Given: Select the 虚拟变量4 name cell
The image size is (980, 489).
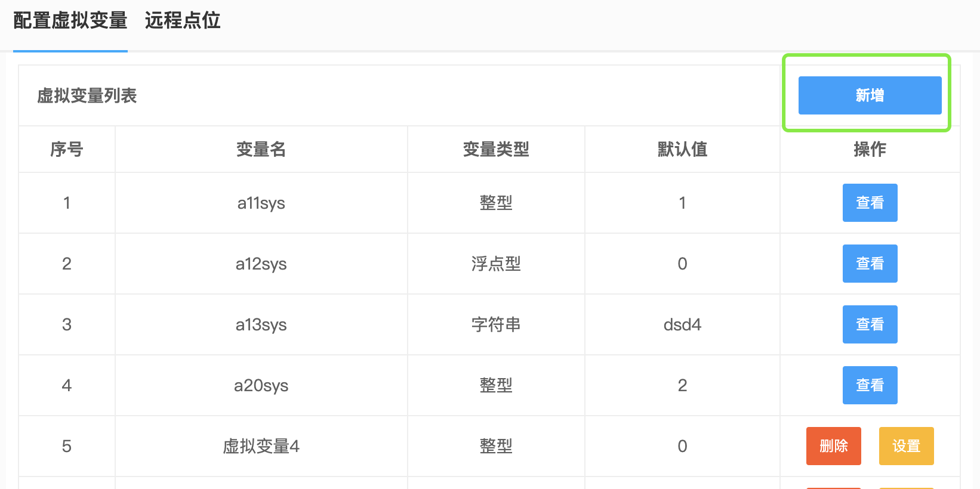Looking at the screenshot, I should [261, 446].
